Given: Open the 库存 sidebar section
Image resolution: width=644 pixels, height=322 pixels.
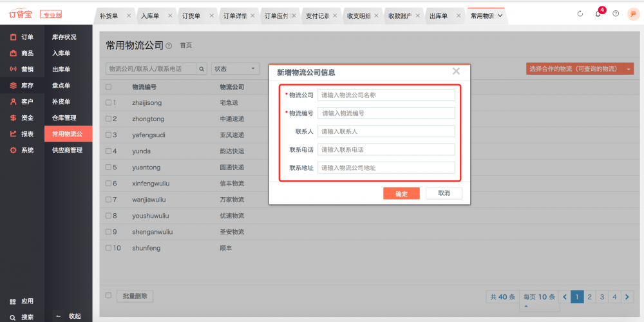Looking at the screenshot, I should tap(22, 86).
